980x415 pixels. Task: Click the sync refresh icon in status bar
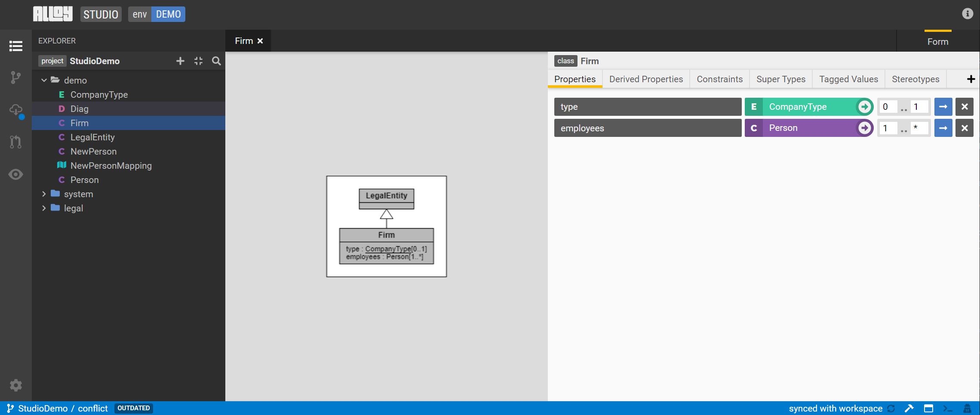(x=891, y=409)
